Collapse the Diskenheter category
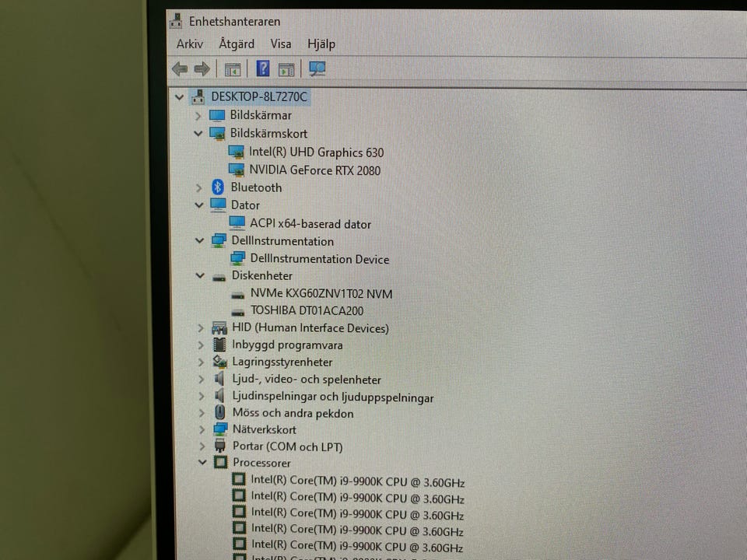Screen dimensions: 747x560 [200, 275]
